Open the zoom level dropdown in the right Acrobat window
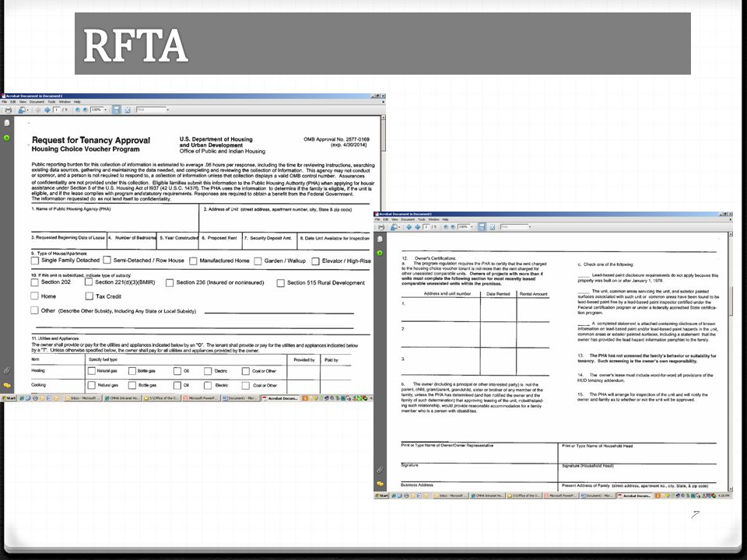This screenshot has width=747, height=560. coord(472,227)
